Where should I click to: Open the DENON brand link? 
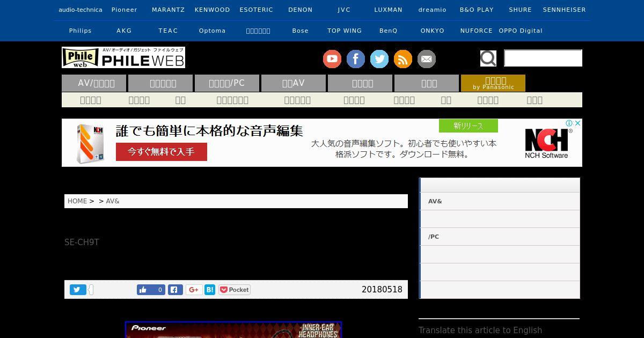[301, 10]
